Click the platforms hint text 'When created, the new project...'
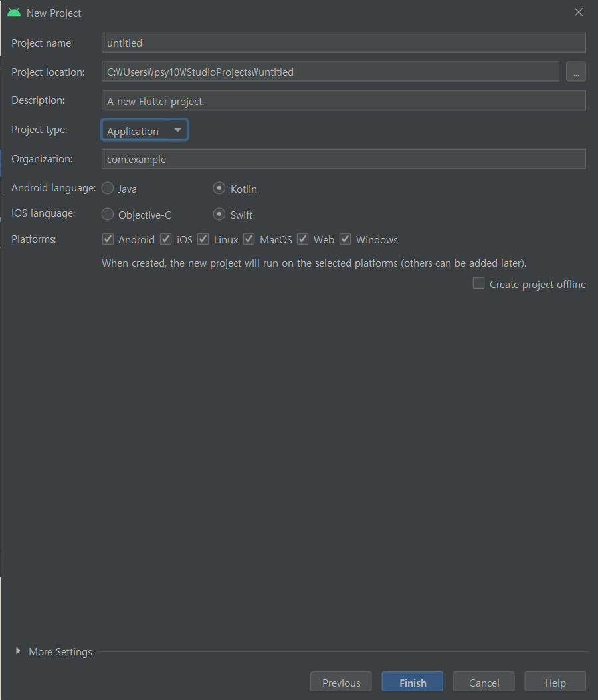Screen dimensions: 598x700 [x=314, y=263]
